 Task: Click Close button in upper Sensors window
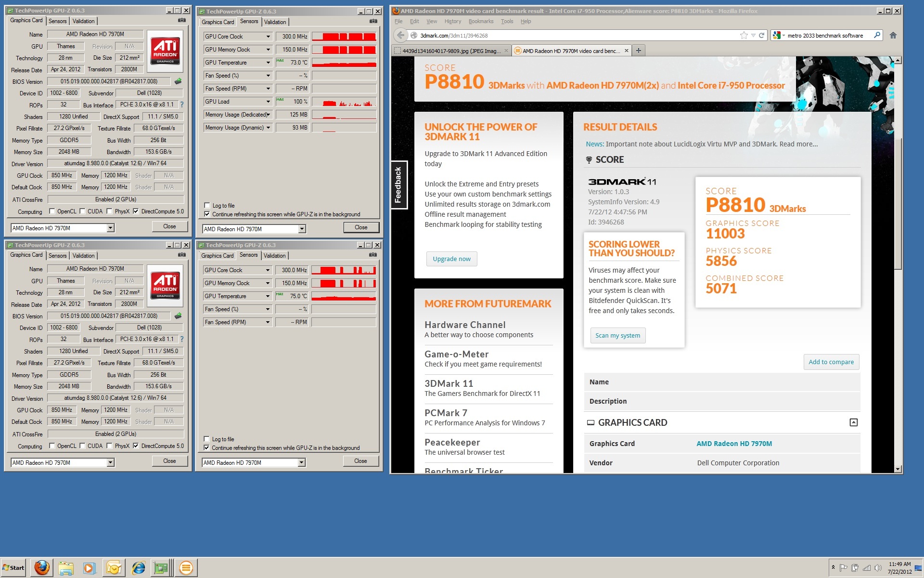pos(361,227)
